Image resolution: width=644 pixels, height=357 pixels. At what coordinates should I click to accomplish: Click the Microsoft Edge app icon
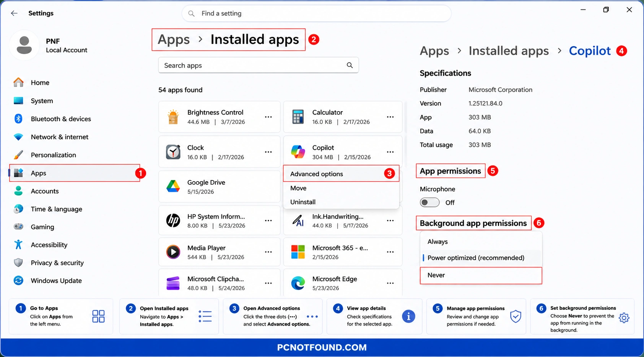pos(298,284)
